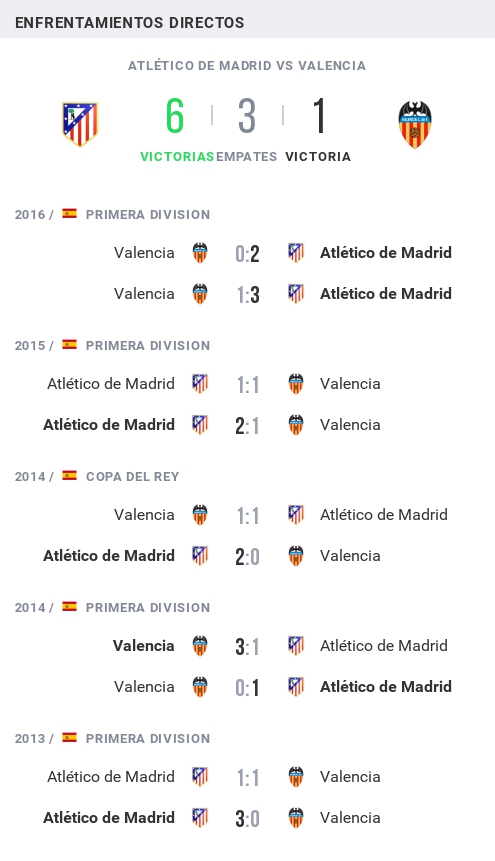Click the large Atlético de Madrid crest
This screenshot has height=861, width=495.
[x=80, y=124]
